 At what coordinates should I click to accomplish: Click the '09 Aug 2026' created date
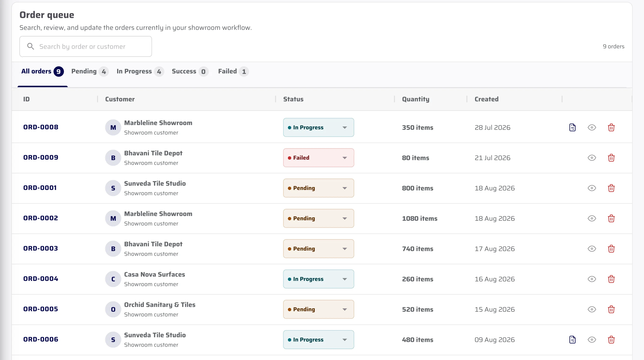(495, 339)
